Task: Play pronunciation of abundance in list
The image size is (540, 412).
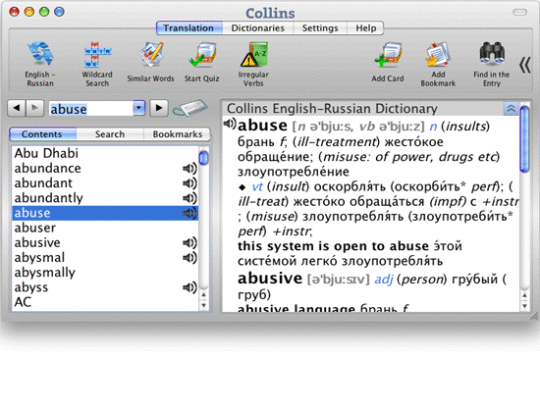Action: pyautogui.click(x=189, y=168)
